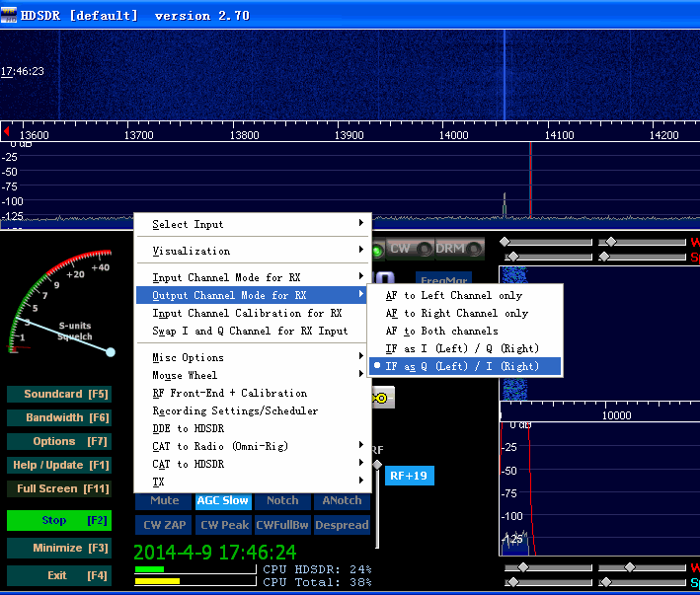The width and height of the screenshot is (700, 595).
Task: Expand the Mouse Wheel submenu
Action: (253, 375)
